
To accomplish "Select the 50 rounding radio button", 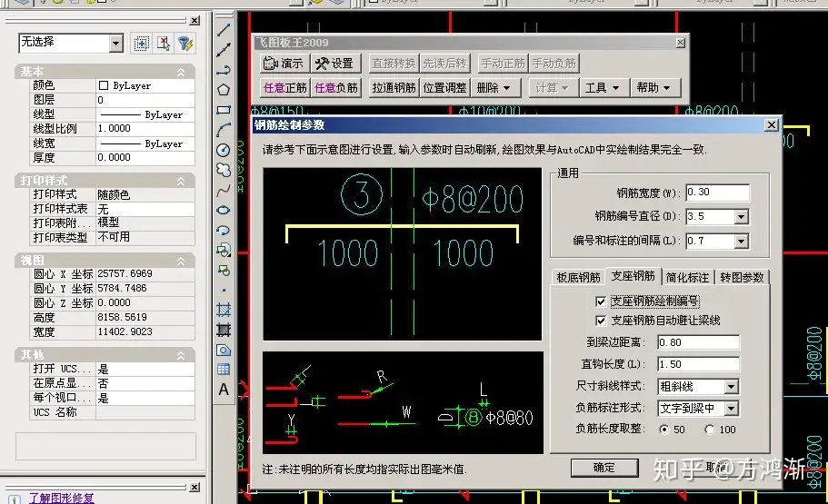I will 663,430.
